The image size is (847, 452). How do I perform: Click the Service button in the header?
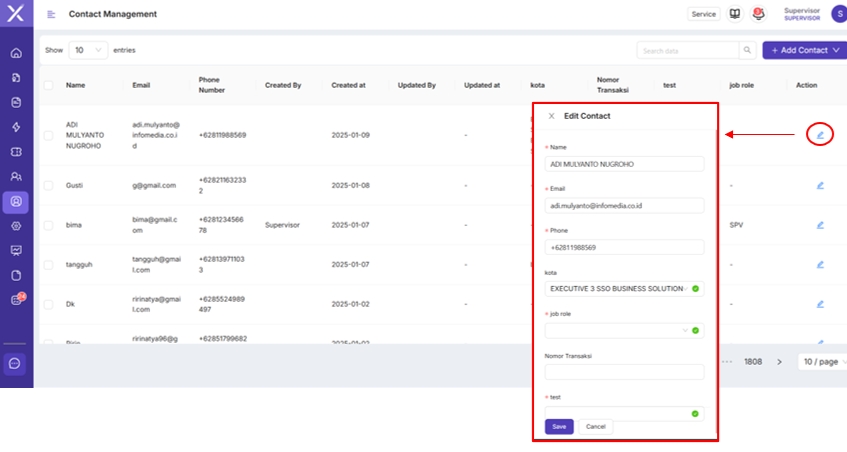point(704,14)
